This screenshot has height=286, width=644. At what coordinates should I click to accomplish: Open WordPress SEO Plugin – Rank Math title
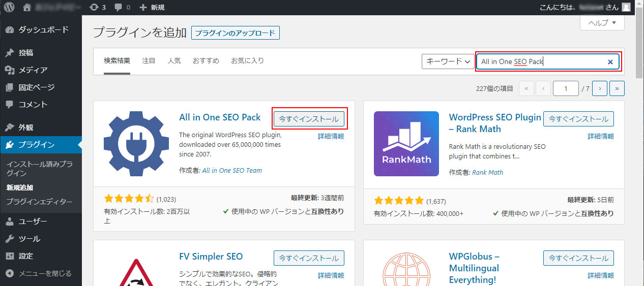pos(495,123)
